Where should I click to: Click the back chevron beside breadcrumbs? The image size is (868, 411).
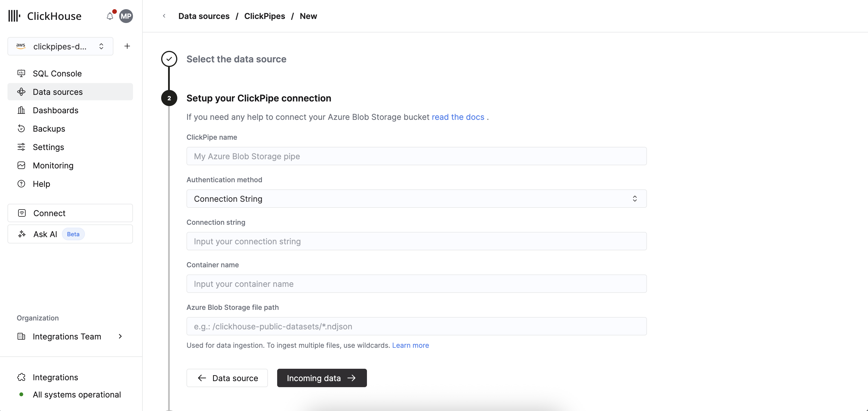164,16
